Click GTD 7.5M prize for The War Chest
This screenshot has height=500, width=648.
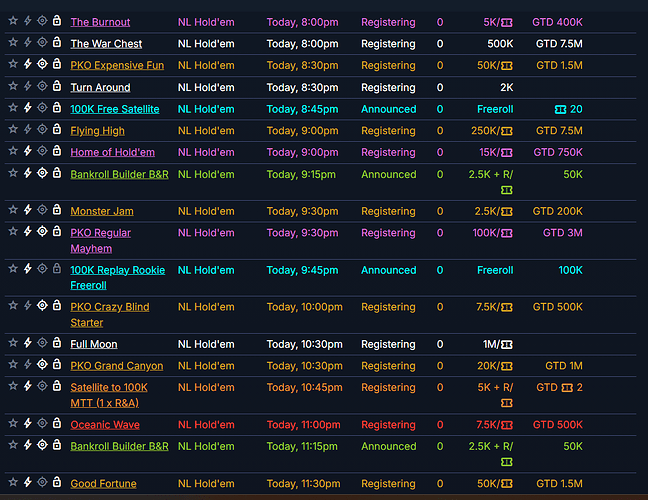pyautogui.click(x=559, y=44)
